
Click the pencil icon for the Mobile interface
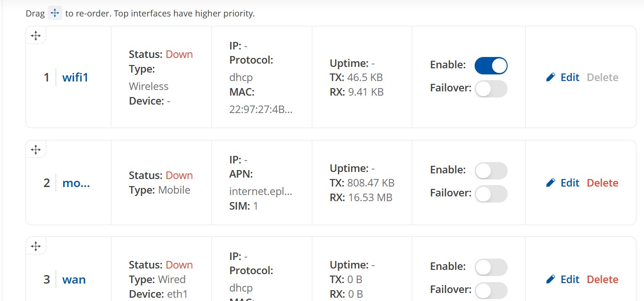coord(551,183)
